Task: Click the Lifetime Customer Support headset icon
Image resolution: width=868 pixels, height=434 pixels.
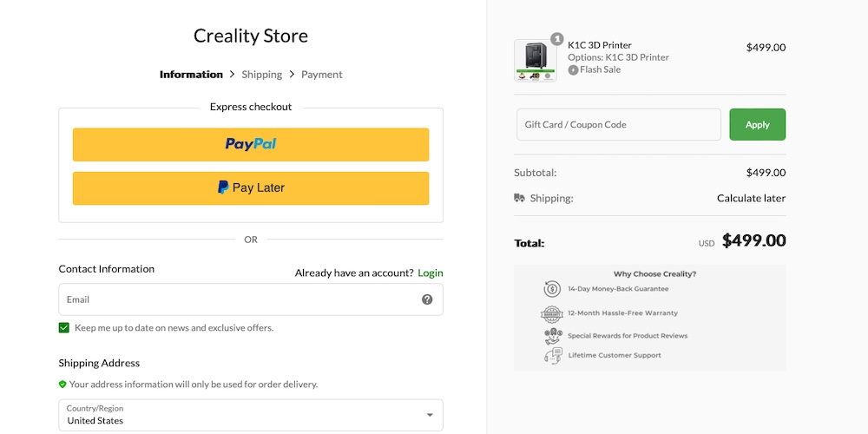Action: point(552,355)
